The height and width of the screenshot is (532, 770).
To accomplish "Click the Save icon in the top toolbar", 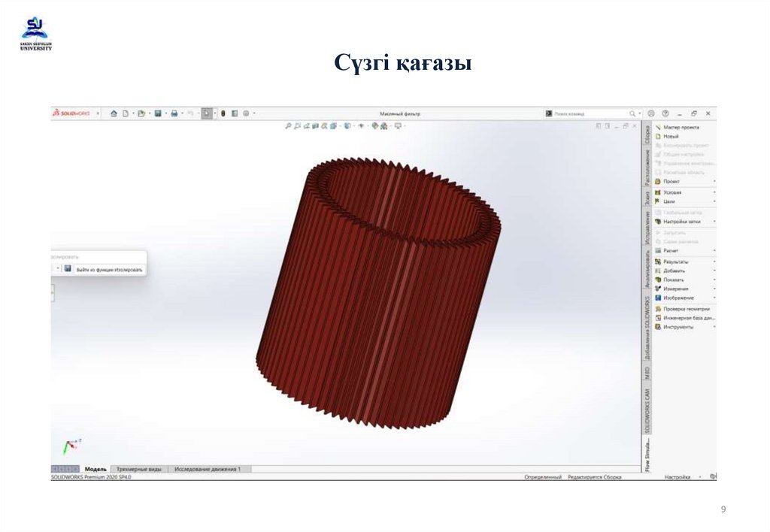I will (x=157, y=113).
